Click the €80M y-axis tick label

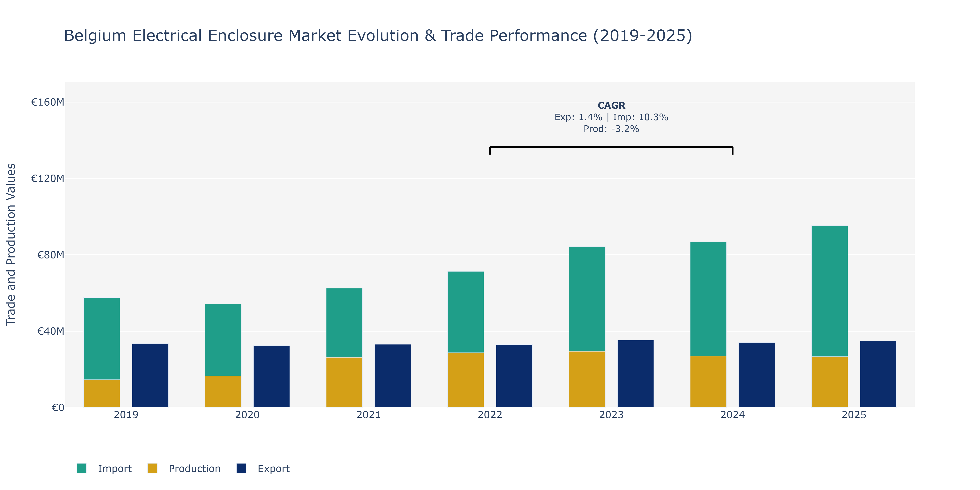tap(51, 255)
